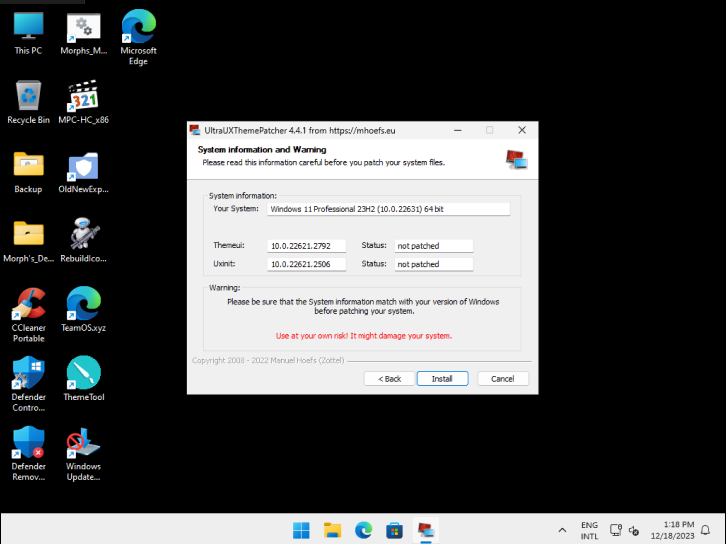Open volume tray icon
Viewport: 726px width, 544px height.
tap(634, 531)
